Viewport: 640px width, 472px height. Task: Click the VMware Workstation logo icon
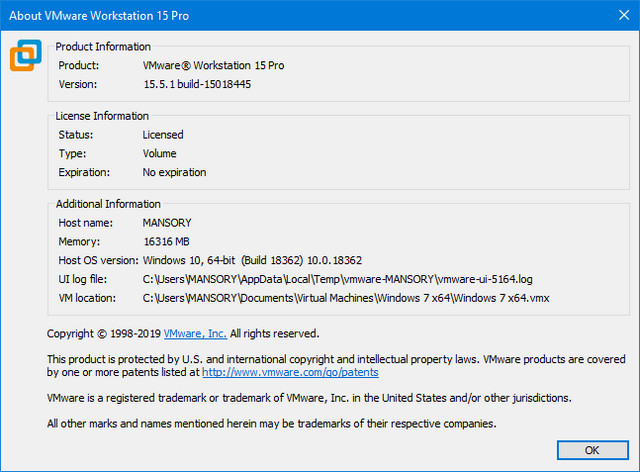(26, 56)
